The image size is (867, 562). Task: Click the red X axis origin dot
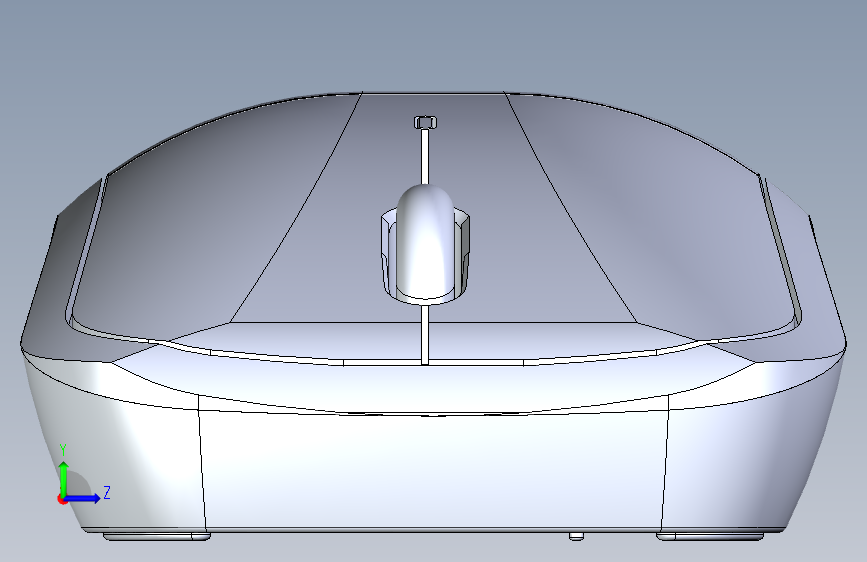[x=62, y=499]
